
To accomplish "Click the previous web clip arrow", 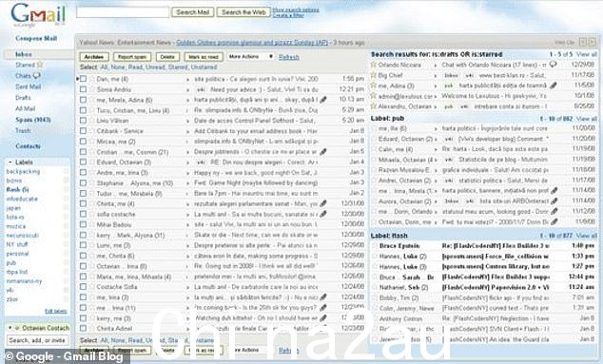I will tap(583, 42).
